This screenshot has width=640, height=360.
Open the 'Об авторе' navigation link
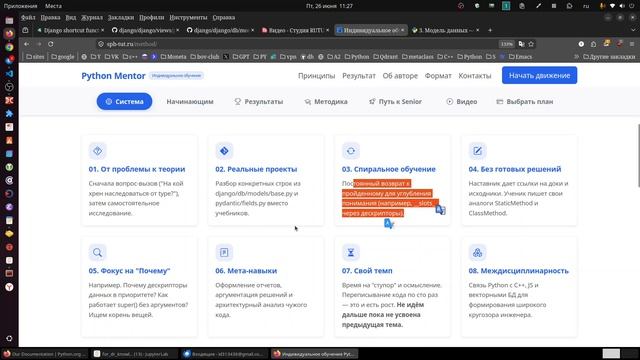400,76
